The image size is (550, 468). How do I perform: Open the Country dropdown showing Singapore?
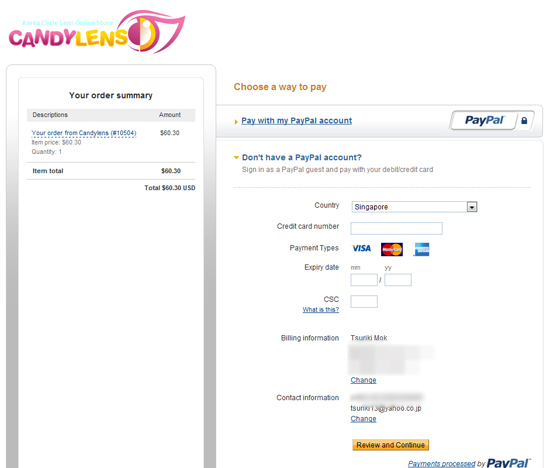tap(414, 207)
